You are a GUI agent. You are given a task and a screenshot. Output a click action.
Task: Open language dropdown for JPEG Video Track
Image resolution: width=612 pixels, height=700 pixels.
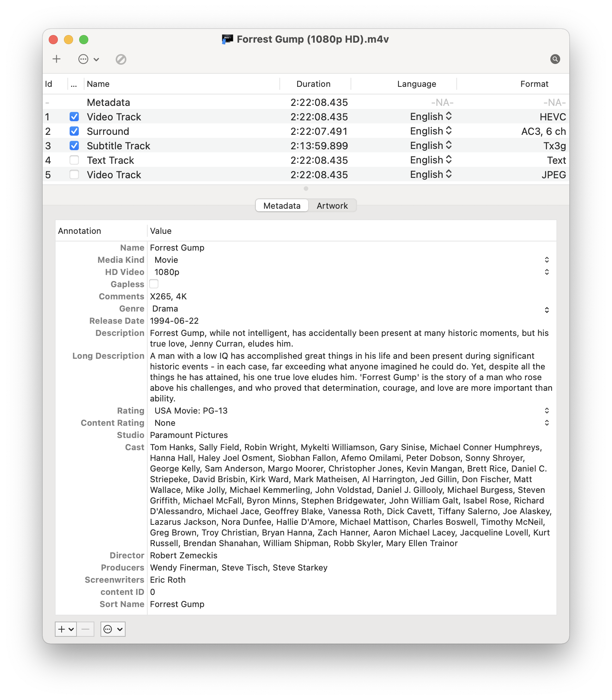(x=431, y=174)
